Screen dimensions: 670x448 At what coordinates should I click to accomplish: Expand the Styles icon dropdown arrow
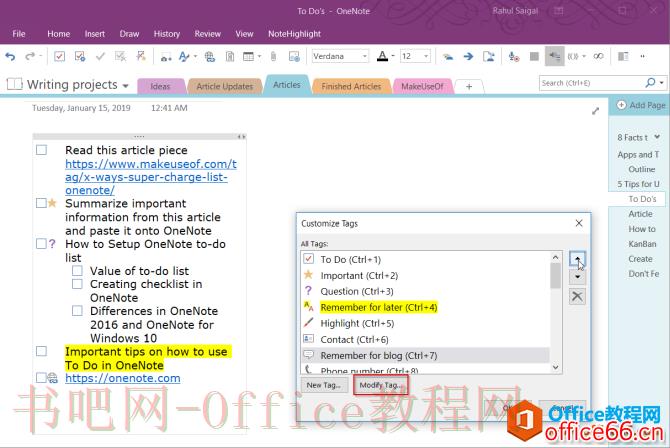[195, 56]
